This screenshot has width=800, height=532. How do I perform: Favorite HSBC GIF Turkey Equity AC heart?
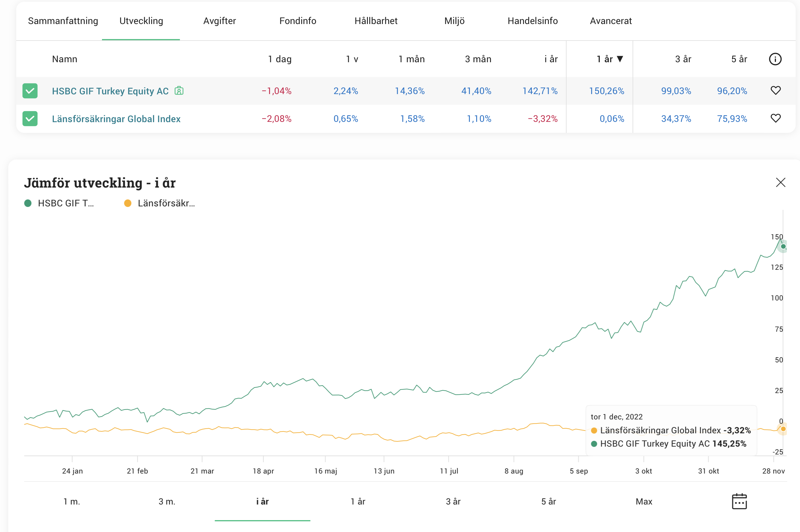tap(776, 90)
